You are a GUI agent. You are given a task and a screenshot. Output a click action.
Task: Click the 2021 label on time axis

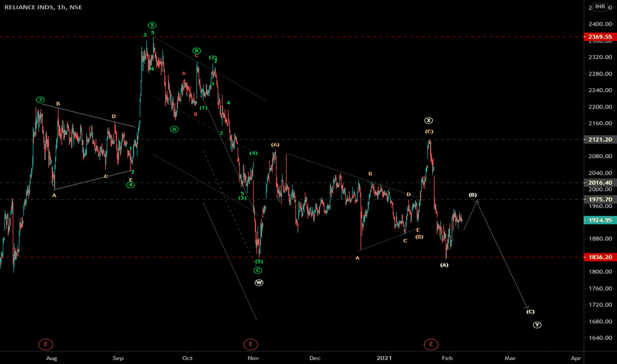384,358
